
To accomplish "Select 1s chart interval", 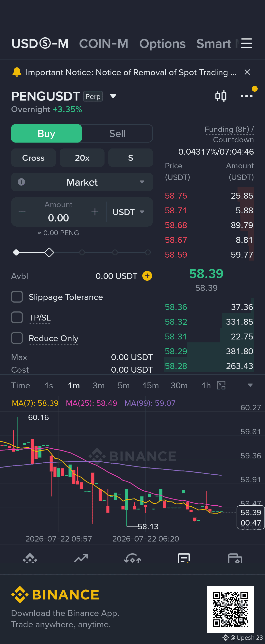I will [x=49, y=385].
